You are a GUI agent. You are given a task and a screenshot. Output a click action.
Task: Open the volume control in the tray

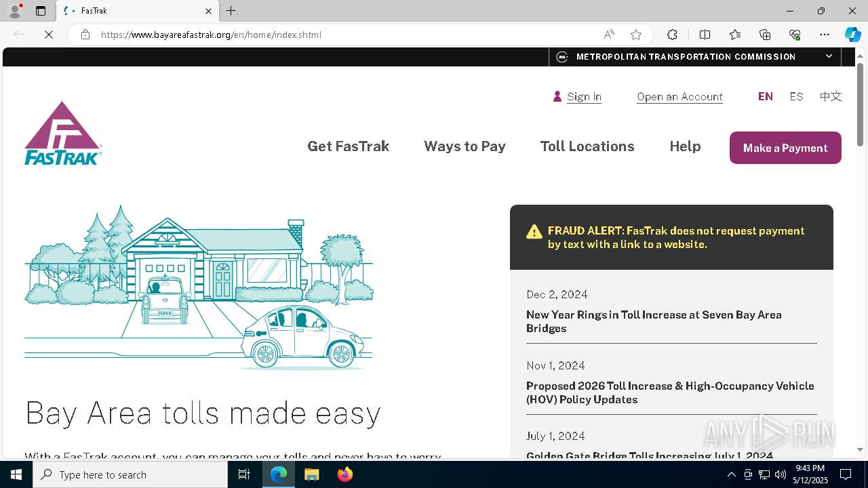pos(781,474)
